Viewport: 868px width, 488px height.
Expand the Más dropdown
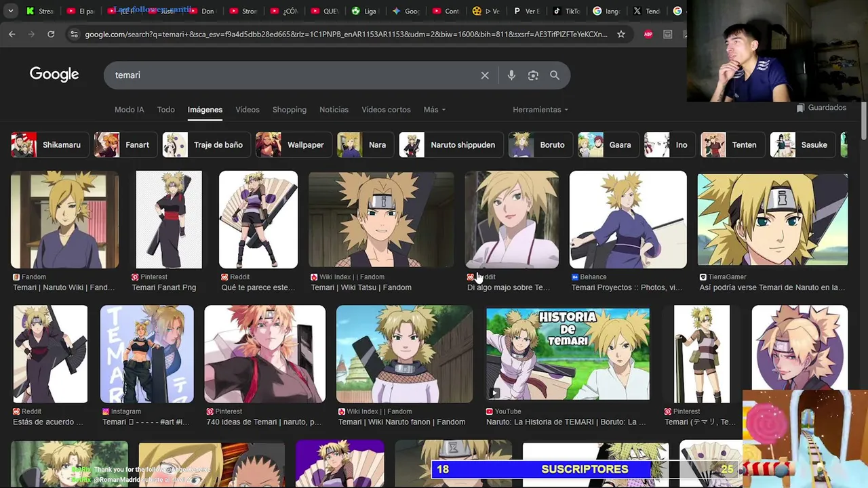pyautogui.click(x=435, y=110)
